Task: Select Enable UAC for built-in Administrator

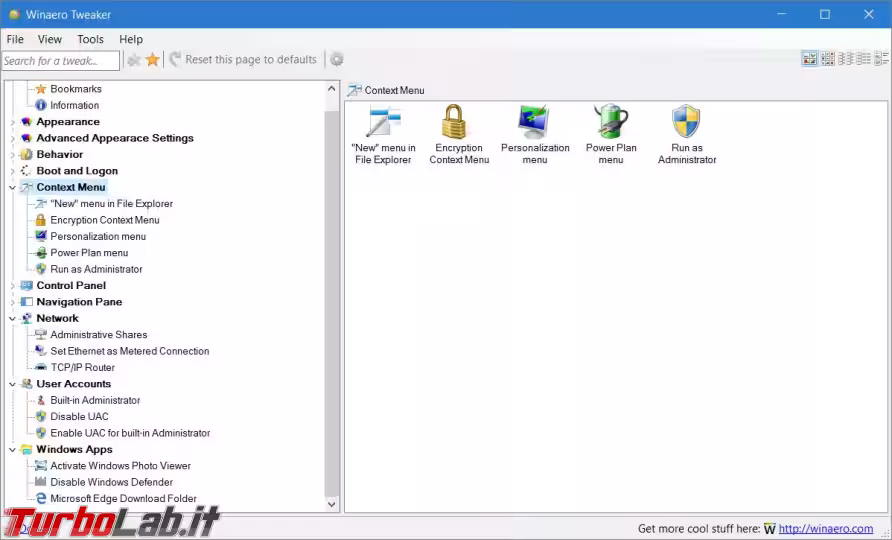Action: click(x=130, y=433)
